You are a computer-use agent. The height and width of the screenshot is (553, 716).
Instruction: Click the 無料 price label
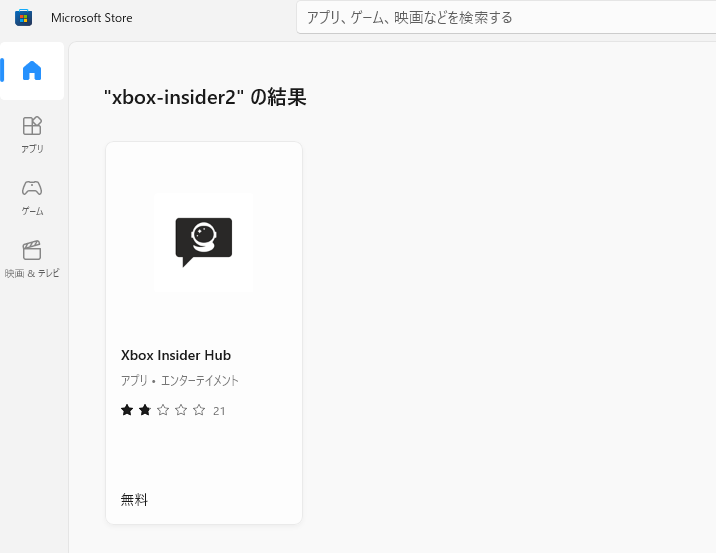pos(134,500)
